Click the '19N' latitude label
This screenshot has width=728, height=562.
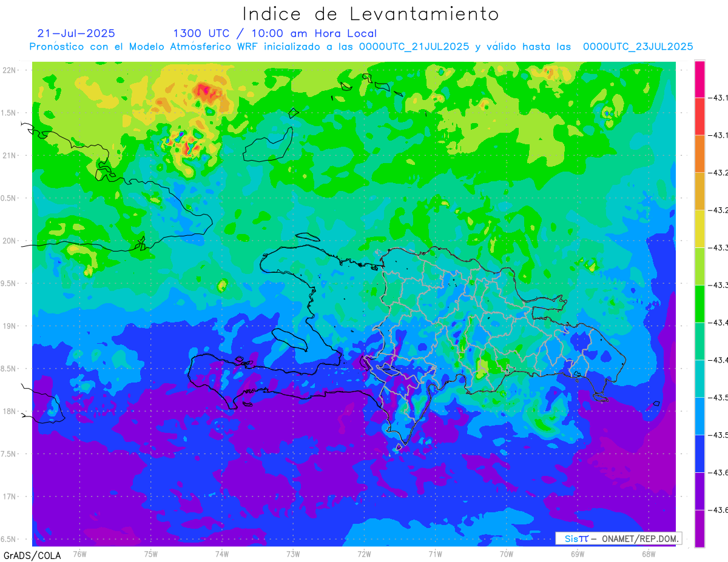click(x=8, y=326)
